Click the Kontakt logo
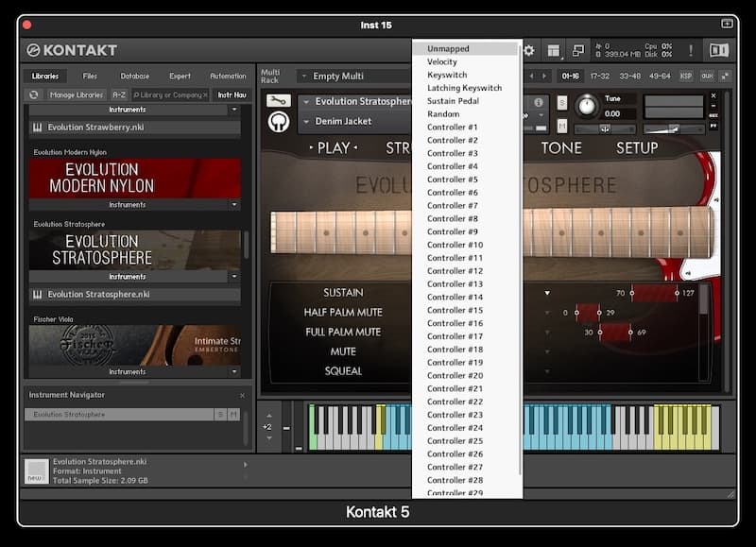This screenshot has width=756, height=547. 72,50
